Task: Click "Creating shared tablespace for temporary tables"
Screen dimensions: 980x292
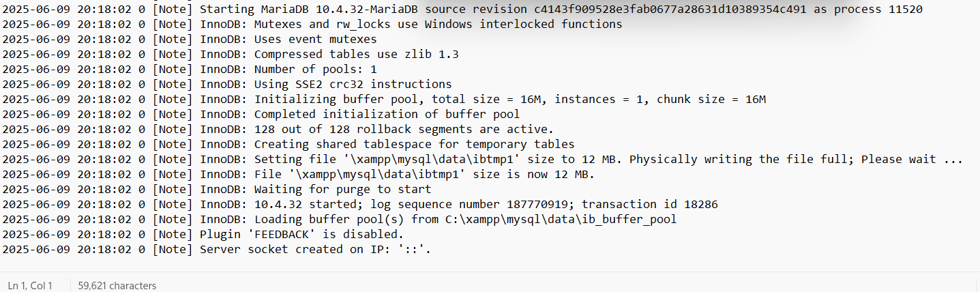Action: coord(414,145)
